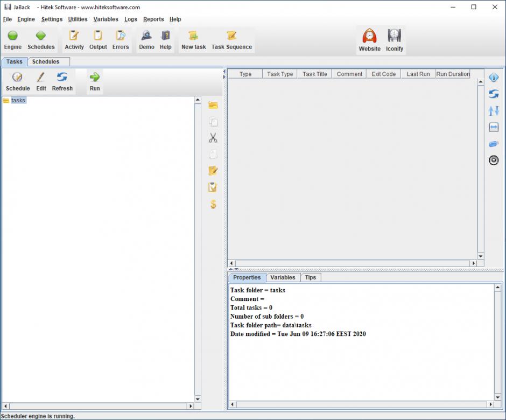
Task: Click the horizontal arrows resize icon
Action: [x=494, y=127]
